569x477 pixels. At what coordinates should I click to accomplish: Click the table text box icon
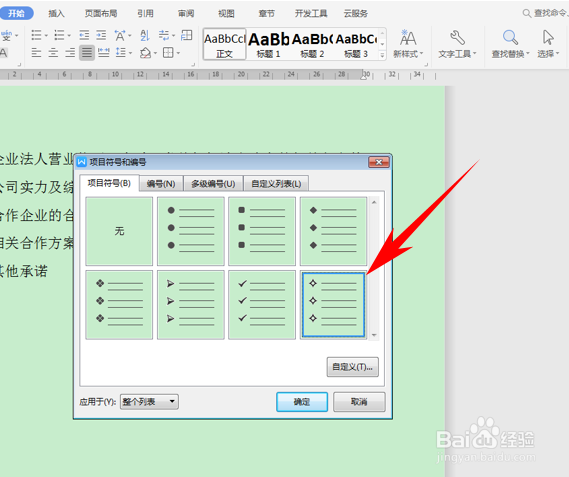pyautogui.click(x=187, y=35)
